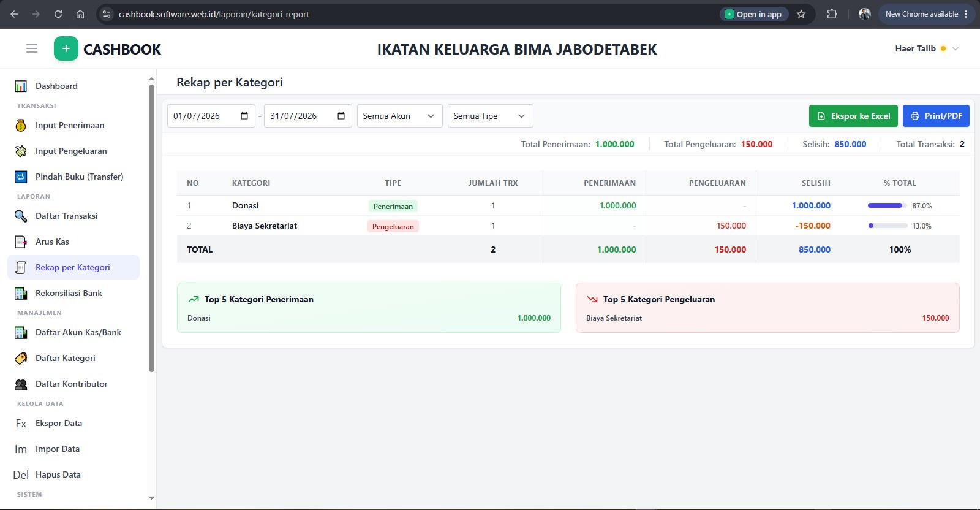Click the -150.000 selisih value
The height and width of the screenshot is (510, 980).
813,226
